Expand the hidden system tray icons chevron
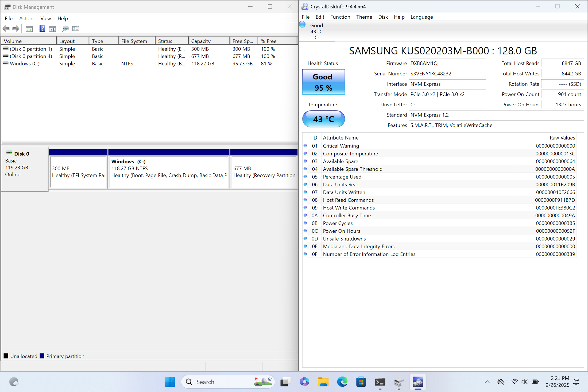The image size is (588, 392). (x=487, y=382)
